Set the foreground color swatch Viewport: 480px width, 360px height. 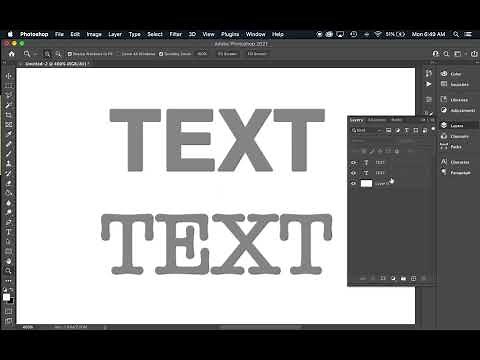(x=6, y=297)
